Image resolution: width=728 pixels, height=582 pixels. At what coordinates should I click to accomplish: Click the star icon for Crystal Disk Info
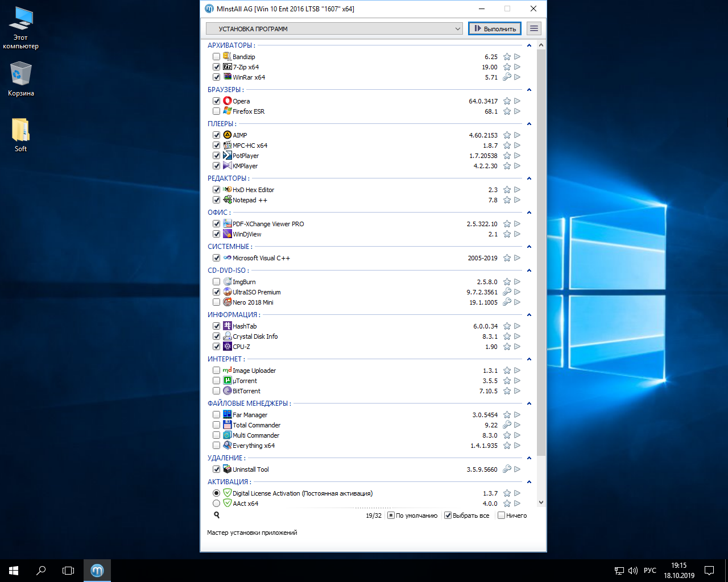point(507,336)
